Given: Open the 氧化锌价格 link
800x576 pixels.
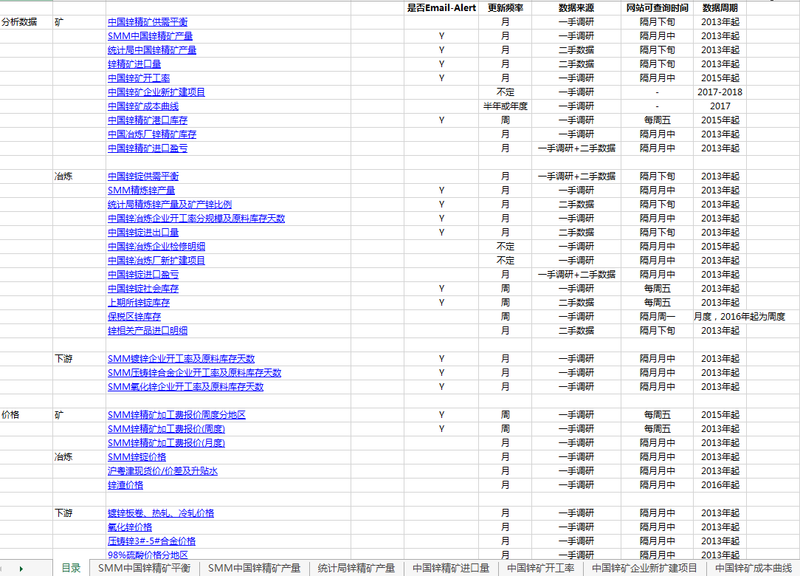Looking at the screenshot, I should (x=130, y=527).
